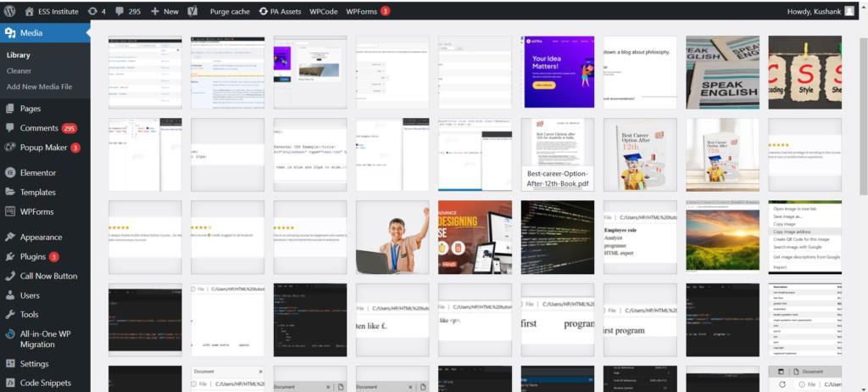Click the Popup Maker sidebar icon

click(x=10, y=148)
